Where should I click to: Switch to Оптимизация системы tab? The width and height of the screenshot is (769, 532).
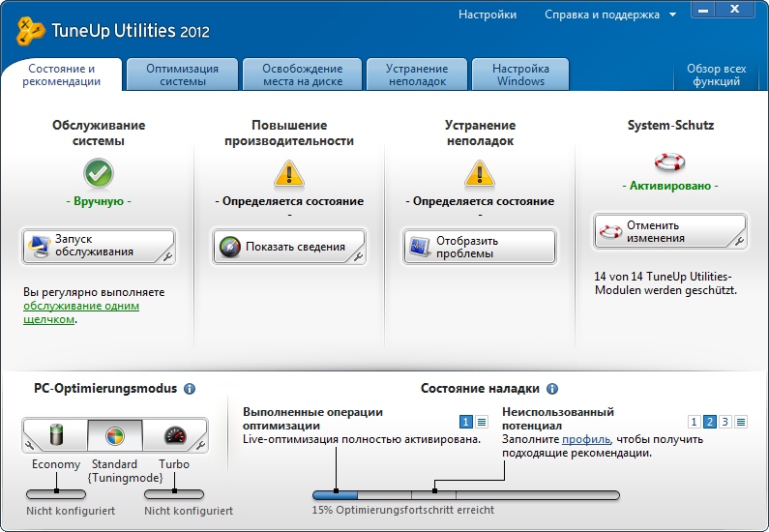183,75
